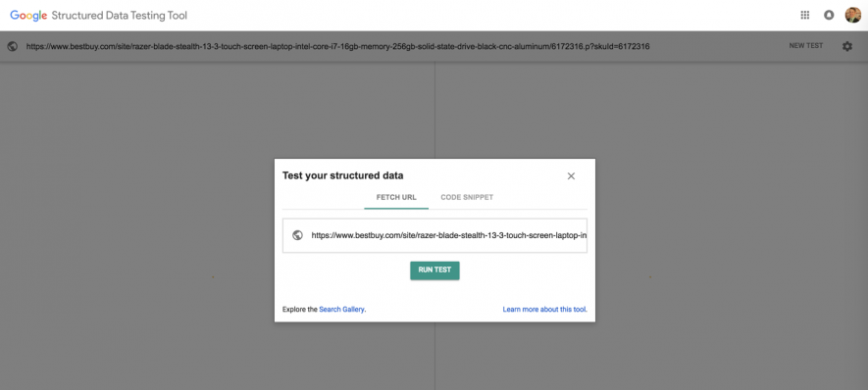Screen dimensions: 868x390
Task: Open Learn more about this tool link
Action: [544, 310]
